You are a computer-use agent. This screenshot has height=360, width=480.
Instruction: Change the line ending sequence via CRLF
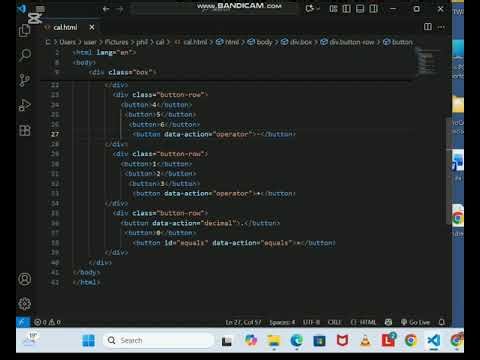click(335, 322)
